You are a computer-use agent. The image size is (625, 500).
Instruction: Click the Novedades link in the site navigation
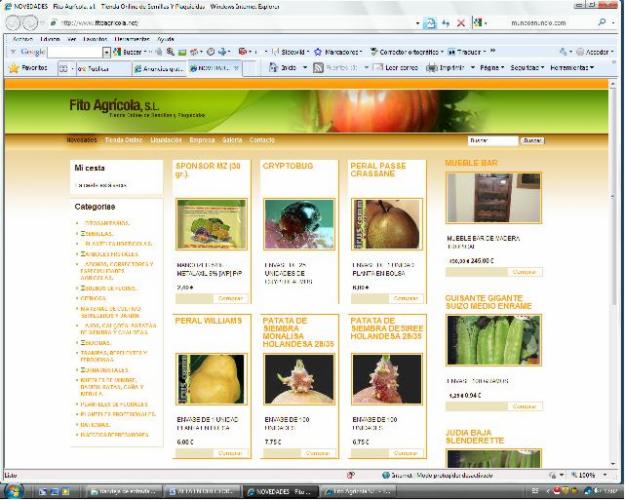82,140
